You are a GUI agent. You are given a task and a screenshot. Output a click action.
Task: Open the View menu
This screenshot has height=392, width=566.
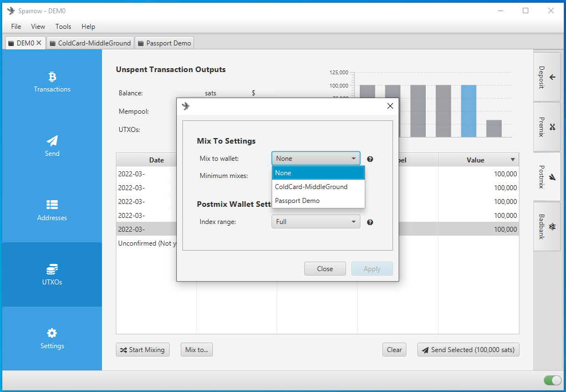(38, 27)
